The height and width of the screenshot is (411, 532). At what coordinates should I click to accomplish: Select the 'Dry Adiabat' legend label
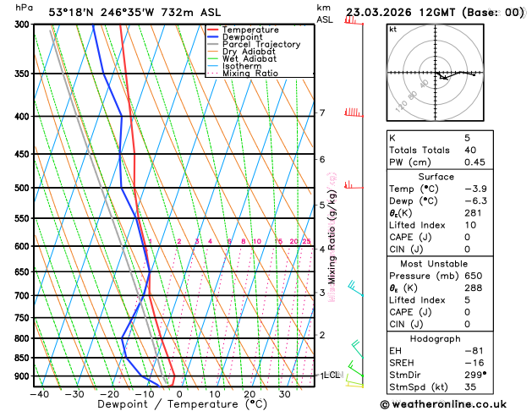[249, 52]
